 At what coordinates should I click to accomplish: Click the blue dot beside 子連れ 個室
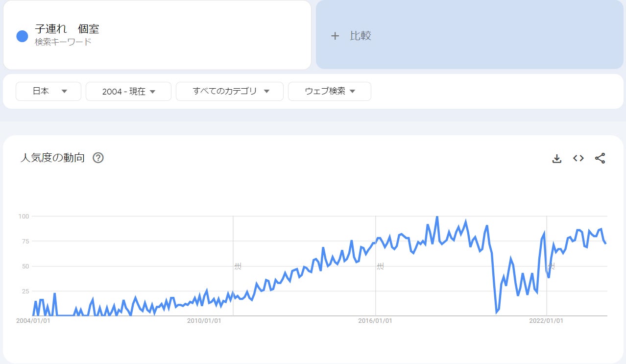[x=22, y=36]
